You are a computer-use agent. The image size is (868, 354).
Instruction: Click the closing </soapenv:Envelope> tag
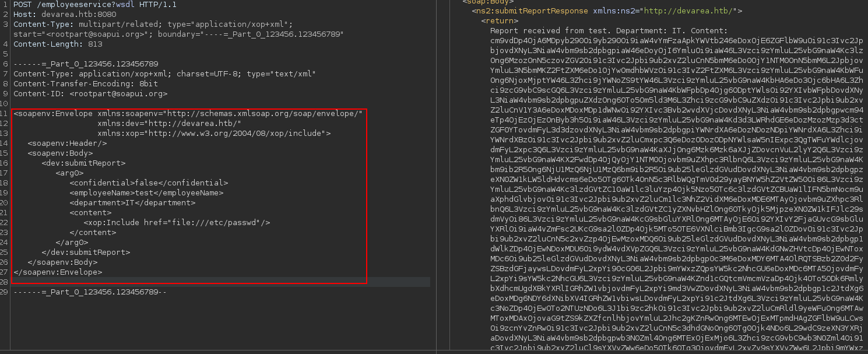58,272
